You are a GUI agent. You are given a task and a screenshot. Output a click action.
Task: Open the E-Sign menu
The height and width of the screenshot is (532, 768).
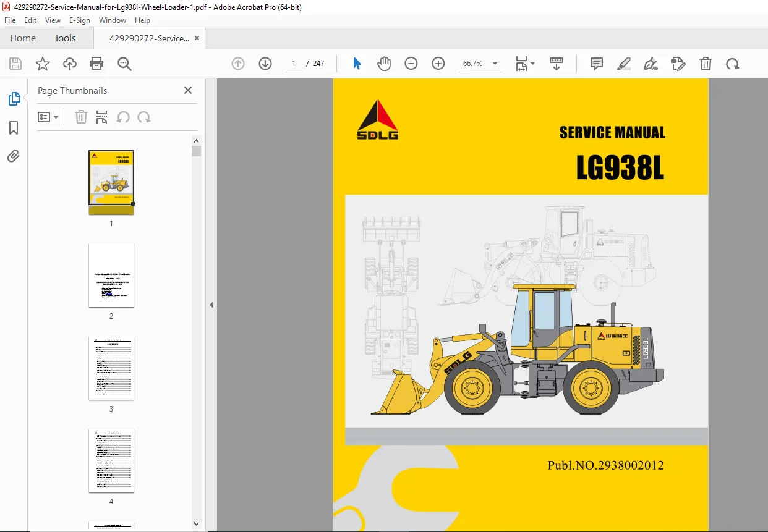pos(80,20)
